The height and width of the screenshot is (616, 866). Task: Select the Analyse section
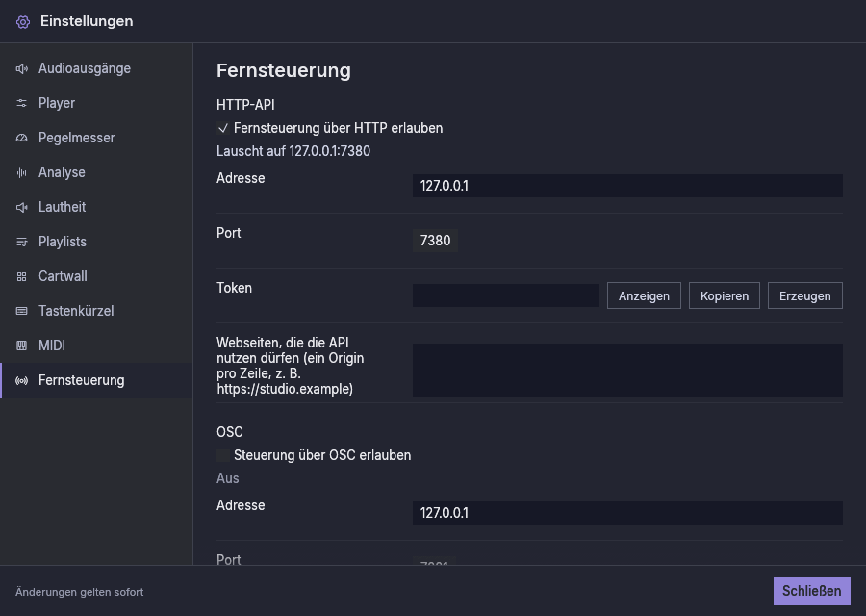96,172
